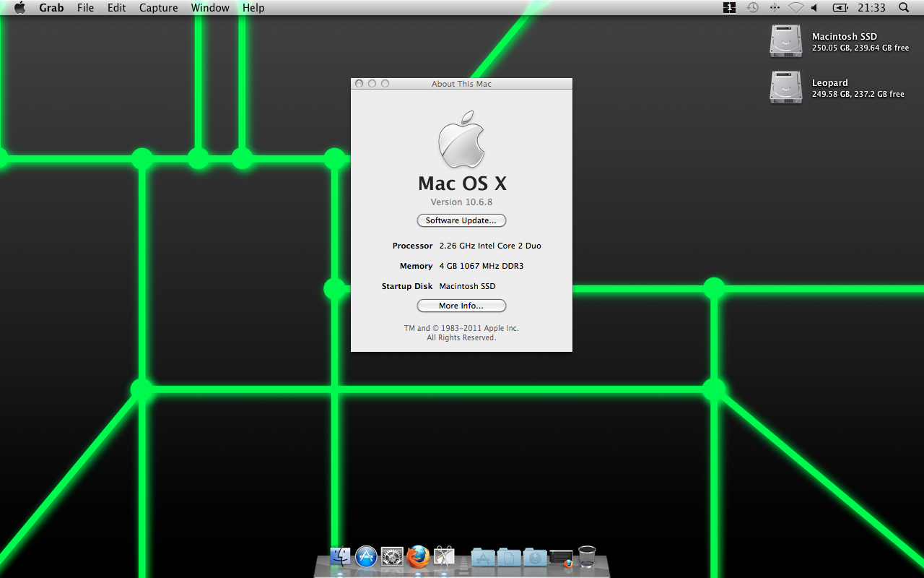Image resolution: width=924 pixels, height=578 pixels.
Task: Open System Preferences from the Dock
Action: pos(392,557)
